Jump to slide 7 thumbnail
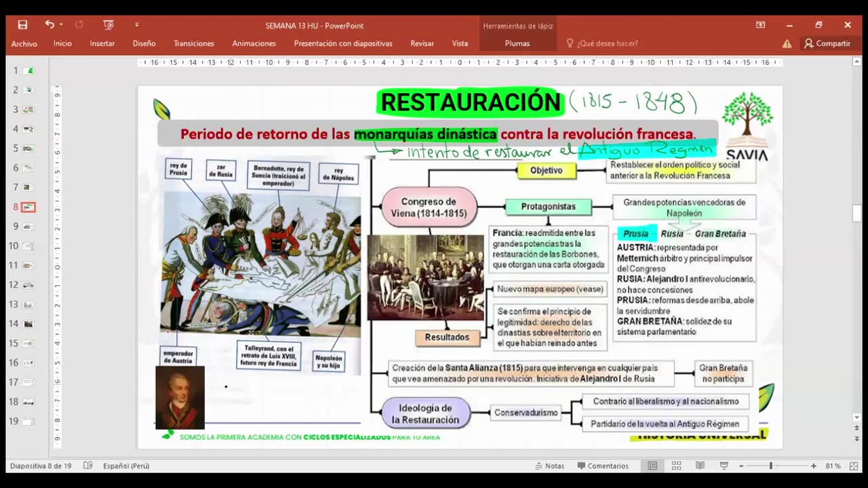 click(28, 187)
